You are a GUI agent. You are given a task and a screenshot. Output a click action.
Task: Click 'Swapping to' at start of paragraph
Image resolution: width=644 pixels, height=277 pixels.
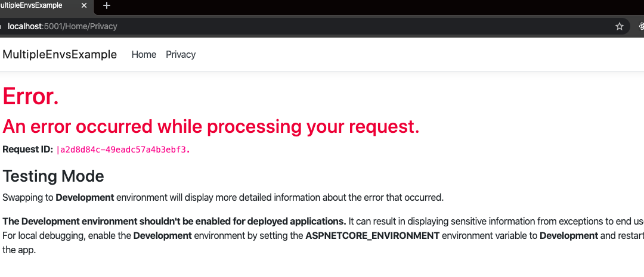(27, 197)
